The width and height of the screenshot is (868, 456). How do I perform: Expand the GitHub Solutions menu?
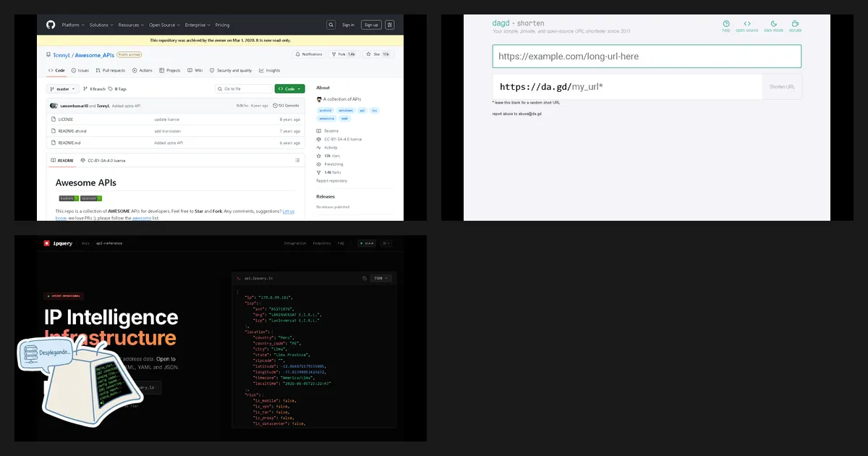click(x=101, y=25)
